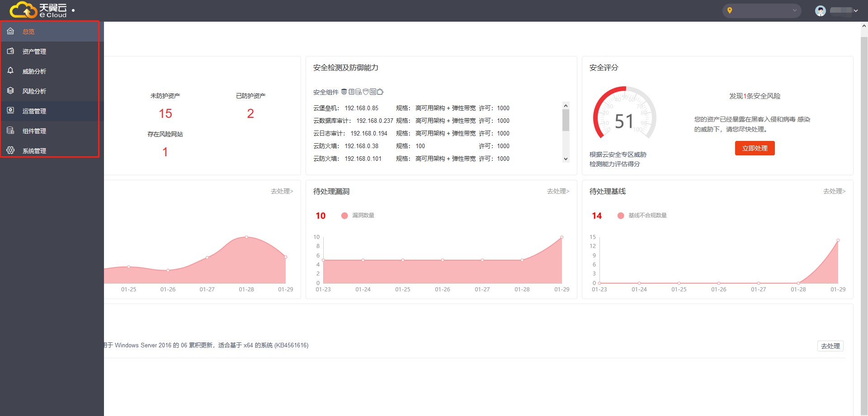
Task: Select 运营管理 menu item
Action: pyautogui.click(x=34, y=111)
